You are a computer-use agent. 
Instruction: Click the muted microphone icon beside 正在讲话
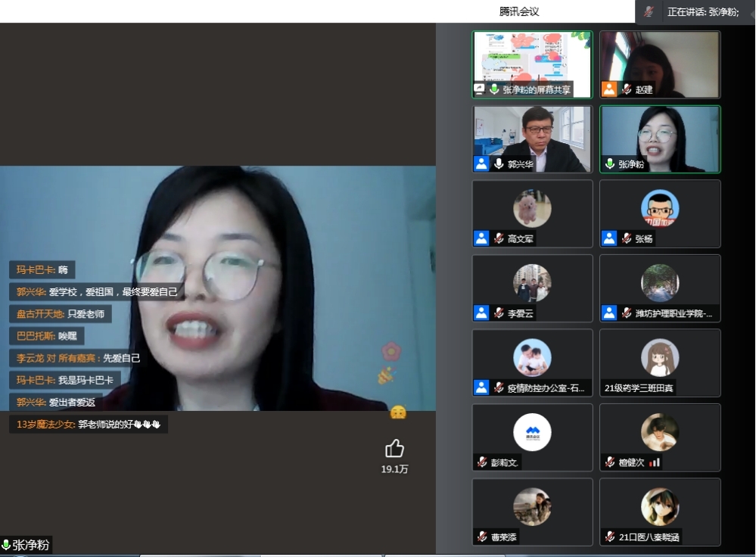(649, 11)
